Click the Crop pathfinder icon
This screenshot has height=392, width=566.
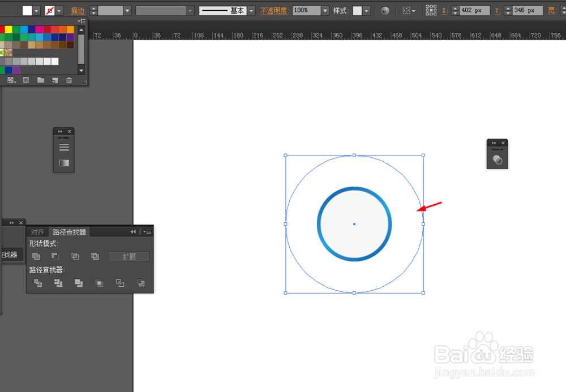(99, 283)
